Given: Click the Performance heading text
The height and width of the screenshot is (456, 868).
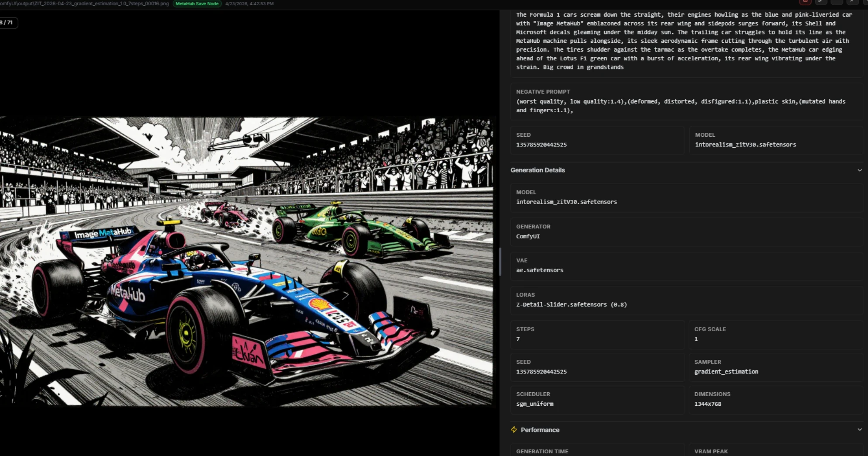Looking at the screenshot, I should tap(540, 430).
